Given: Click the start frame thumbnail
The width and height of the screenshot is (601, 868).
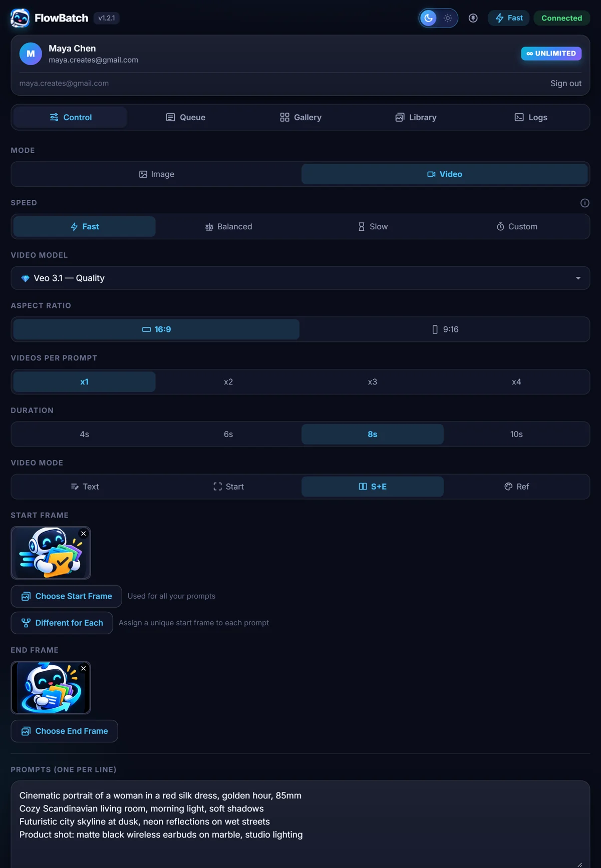Looking at the screenshot, I should tap(51, 553).
